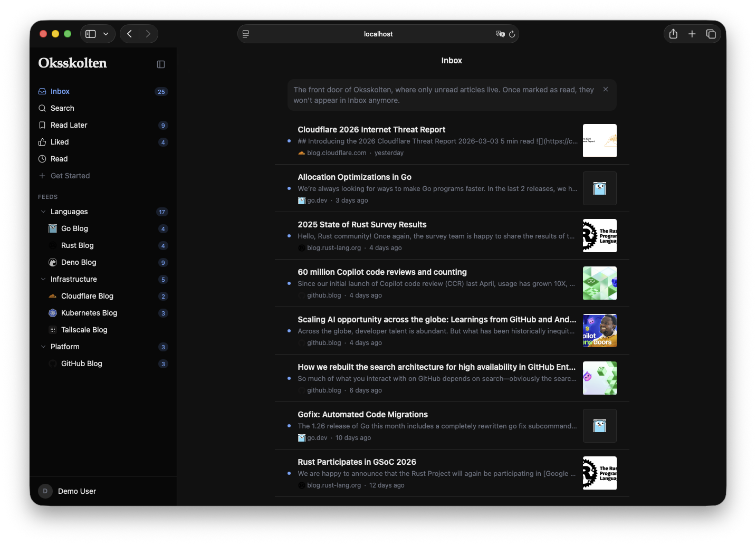Open Get Started

coord(70,176)
